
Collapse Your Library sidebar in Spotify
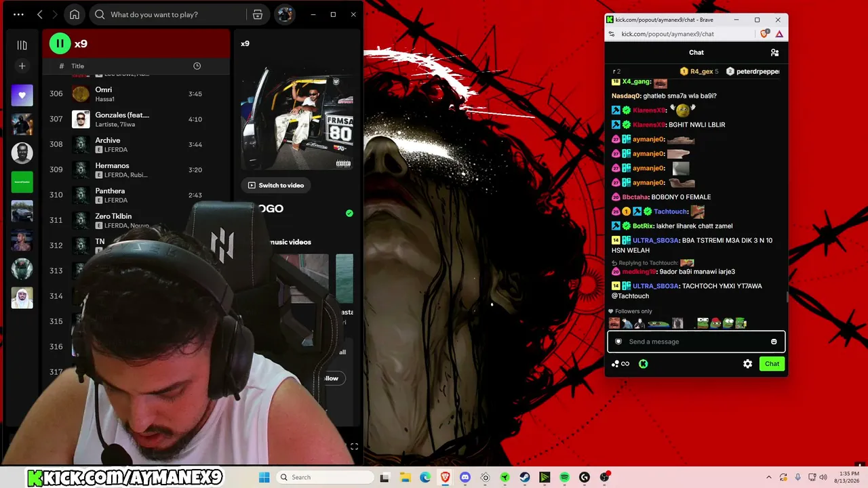(22, 45)
